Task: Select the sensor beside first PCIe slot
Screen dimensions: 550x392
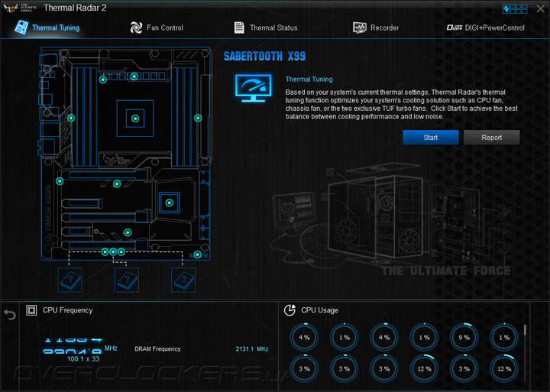Action: coord(60,181)
